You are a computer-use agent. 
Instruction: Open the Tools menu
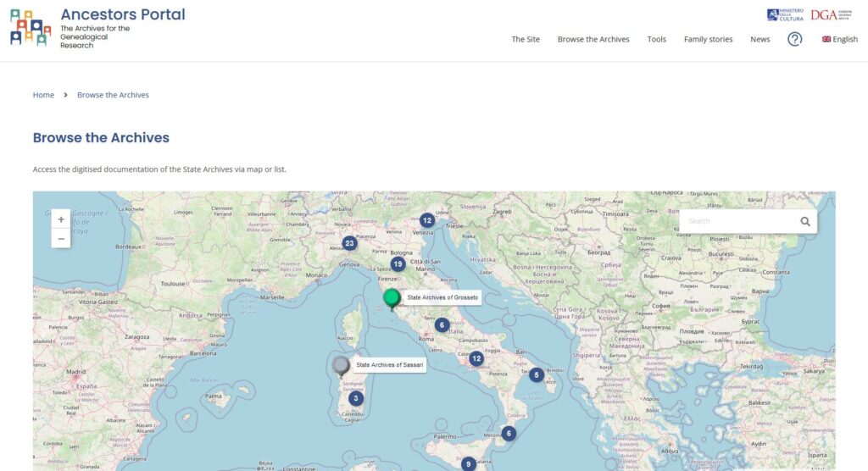(656, 40)
